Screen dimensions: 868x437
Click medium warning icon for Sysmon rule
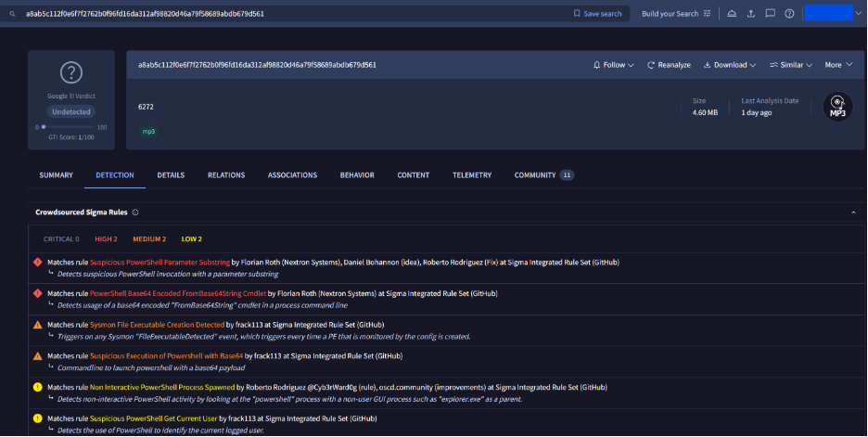pos(38,325)
